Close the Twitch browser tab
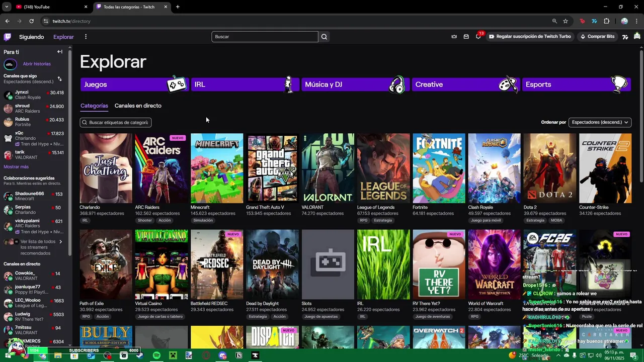The image size is (644, 362). tap(166, 7)
